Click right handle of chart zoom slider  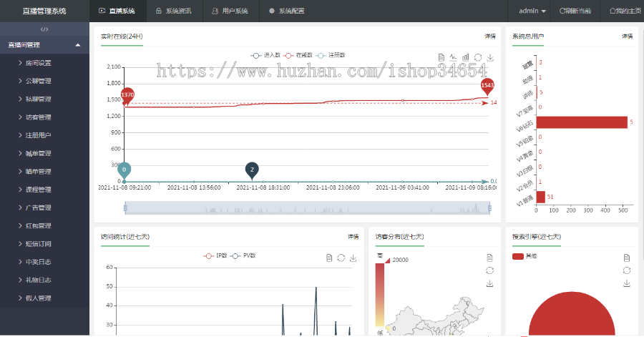point(489,208)
